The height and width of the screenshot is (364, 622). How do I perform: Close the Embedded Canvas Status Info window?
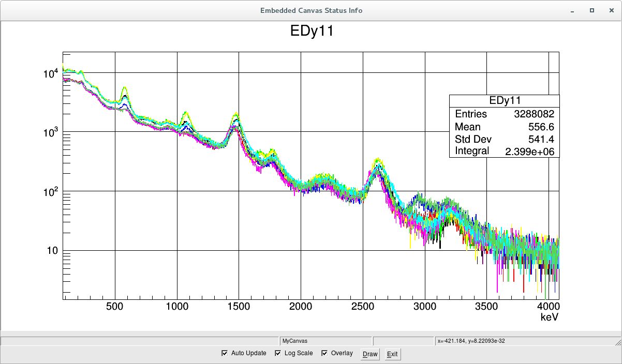point(611,10)
